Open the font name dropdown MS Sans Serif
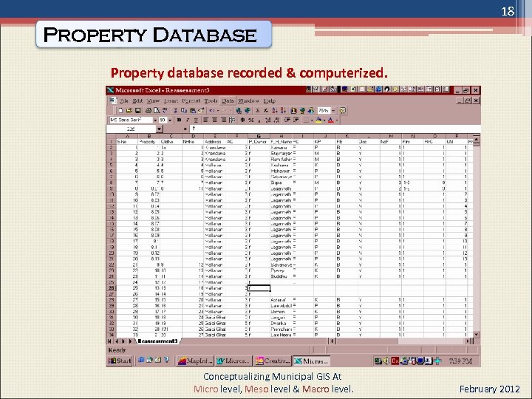532x399 pixels. [x=155, y=120]
